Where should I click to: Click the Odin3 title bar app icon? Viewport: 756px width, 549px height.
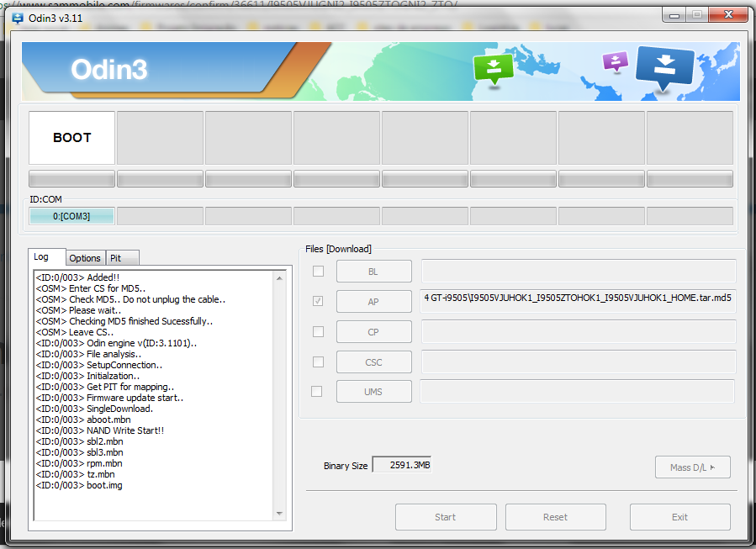click(18, 18)
